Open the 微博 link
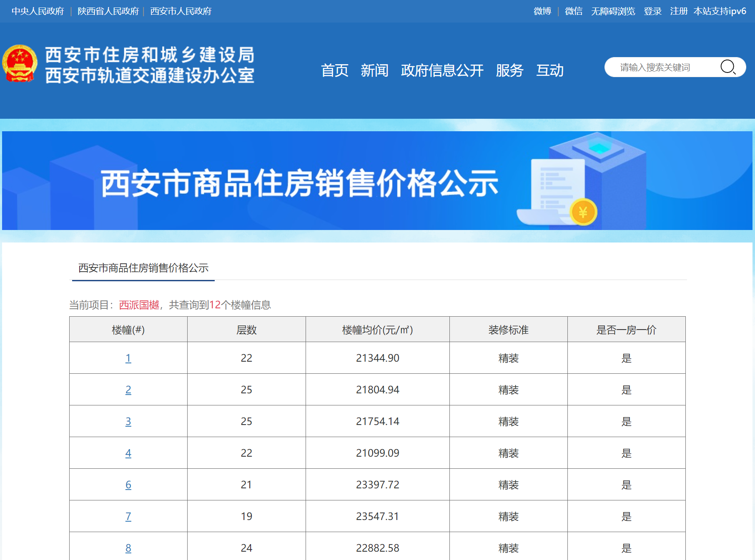Screen dimensions: 755x560 point(542,11)
